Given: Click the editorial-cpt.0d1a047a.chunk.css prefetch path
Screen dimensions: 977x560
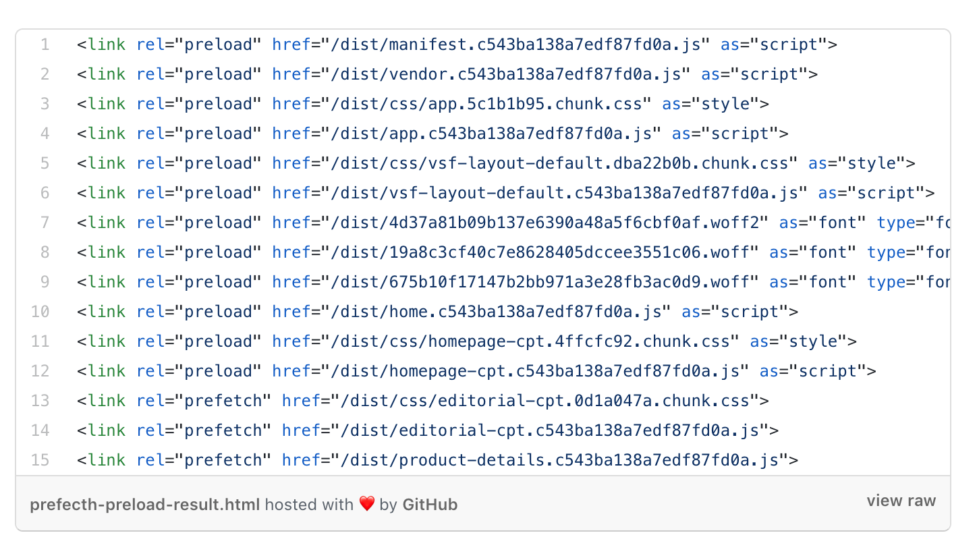Looking at the screenshot, I should (545, 401).
